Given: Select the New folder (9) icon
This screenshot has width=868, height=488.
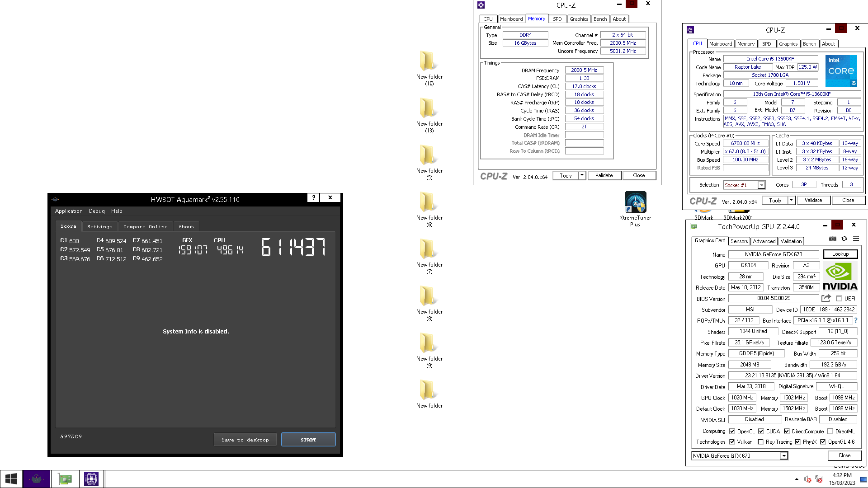Looking at the screenshot, I should 429,350.
